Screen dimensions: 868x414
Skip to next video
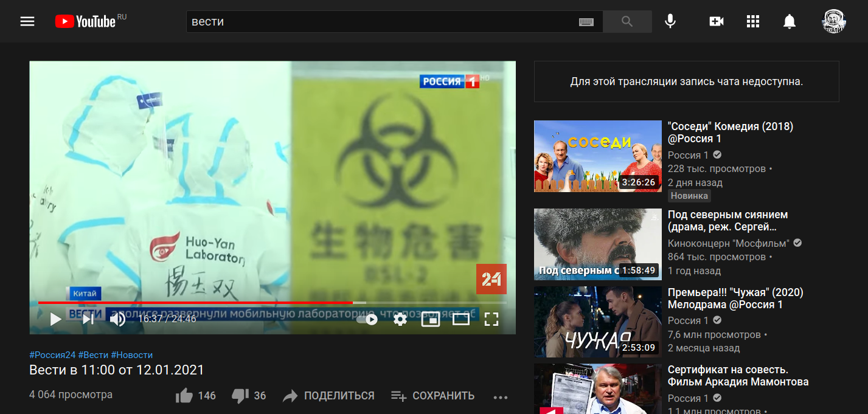click(x=88, y=319)
